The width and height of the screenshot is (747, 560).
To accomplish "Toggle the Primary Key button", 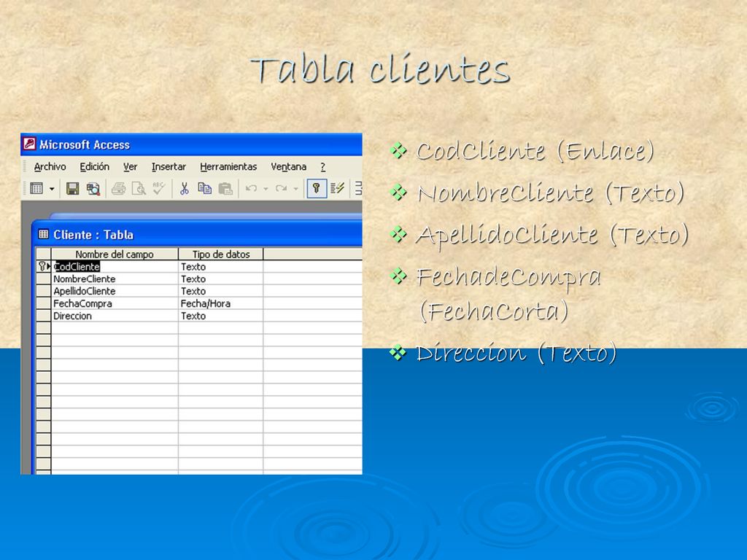I will 317,189.
